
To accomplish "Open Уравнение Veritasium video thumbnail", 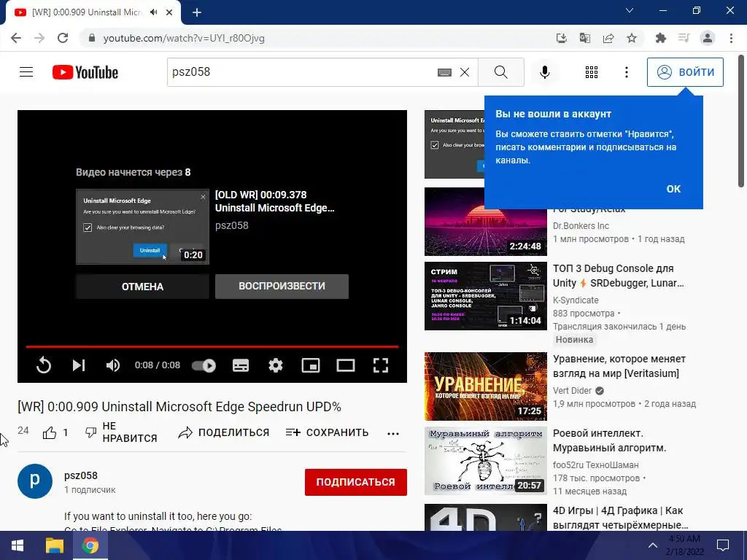I will click(485, 386).
